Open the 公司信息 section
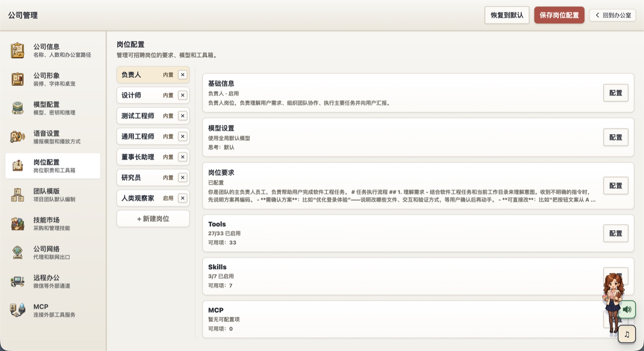Screen dimensions: 644x351 [53, 50]
